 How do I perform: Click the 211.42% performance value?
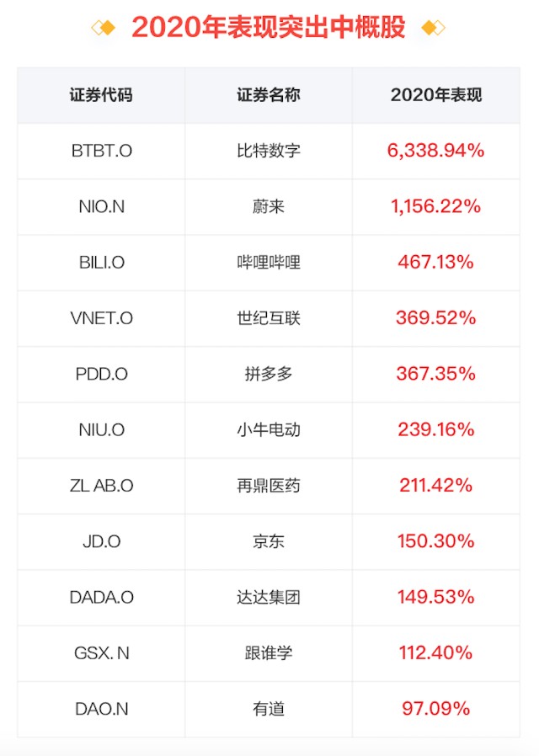click(x=435, y=486)
